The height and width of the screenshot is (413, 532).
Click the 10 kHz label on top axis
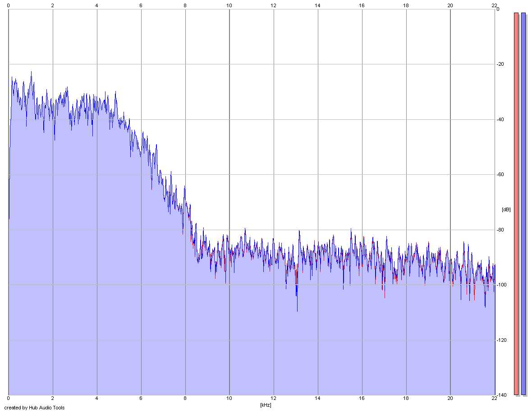pyautogui.click(x=229, y=5)
